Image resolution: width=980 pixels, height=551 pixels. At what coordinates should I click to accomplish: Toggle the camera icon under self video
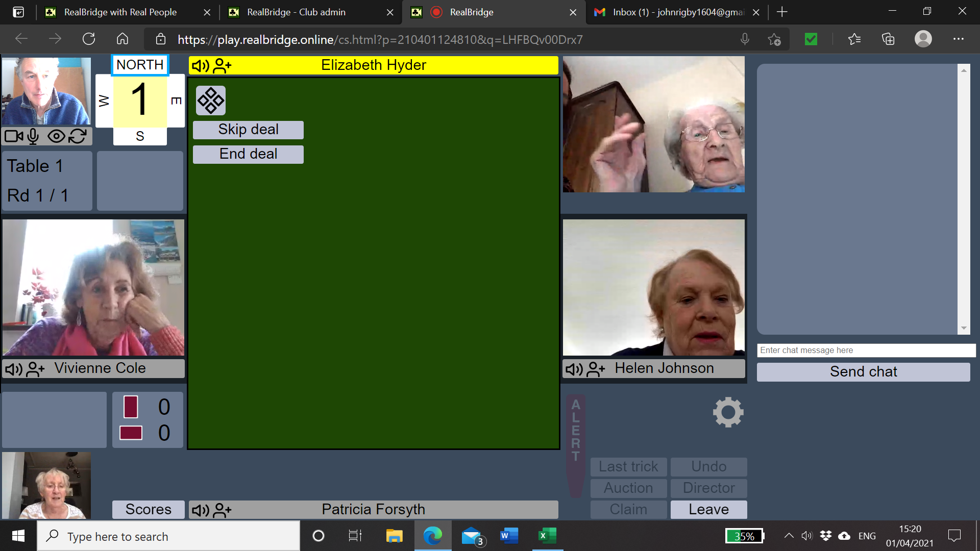(x=13, y=136)
